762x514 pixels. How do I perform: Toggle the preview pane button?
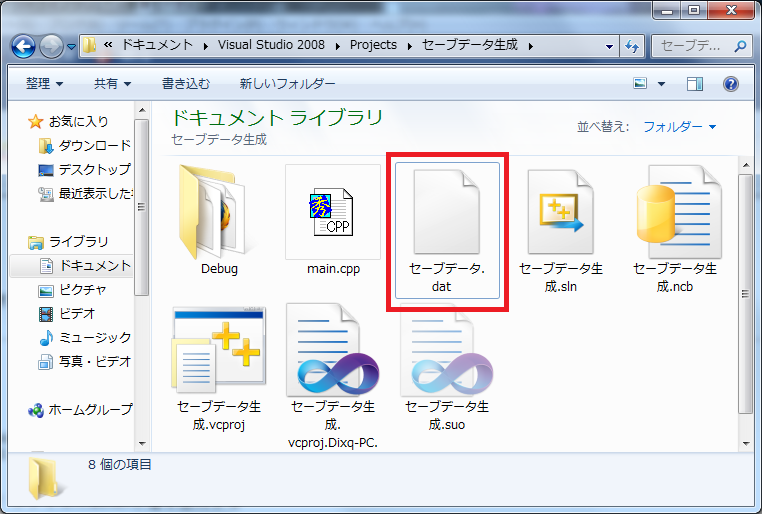click(x=695, y=84)
